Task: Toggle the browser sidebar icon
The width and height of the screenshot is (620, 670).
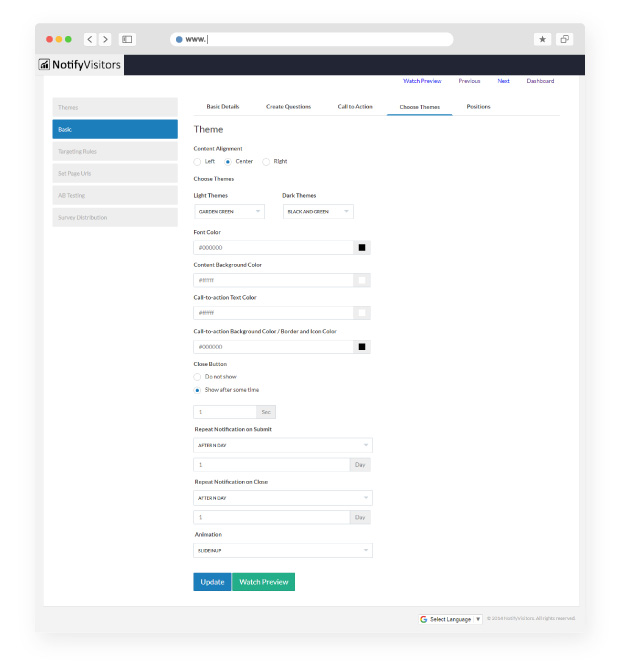Action: (x=127, y=39)
